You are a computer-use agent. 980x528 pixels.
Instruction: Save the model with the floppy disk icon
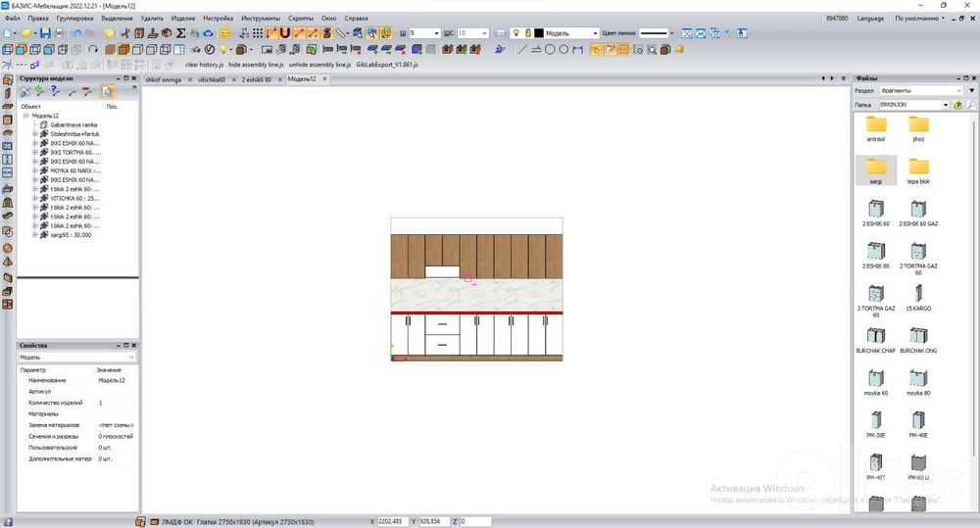pyautogui.click(x=45, y=33)
